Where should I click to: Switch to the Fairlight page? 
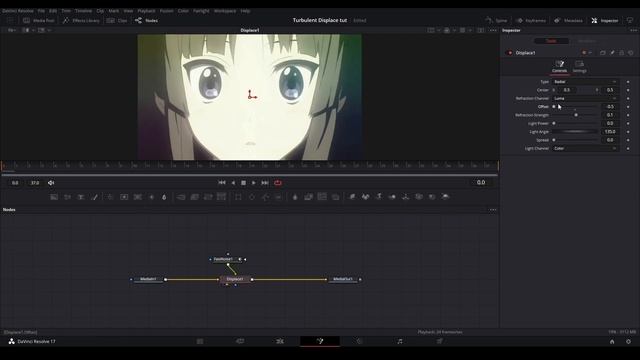(x=400, y=341)
